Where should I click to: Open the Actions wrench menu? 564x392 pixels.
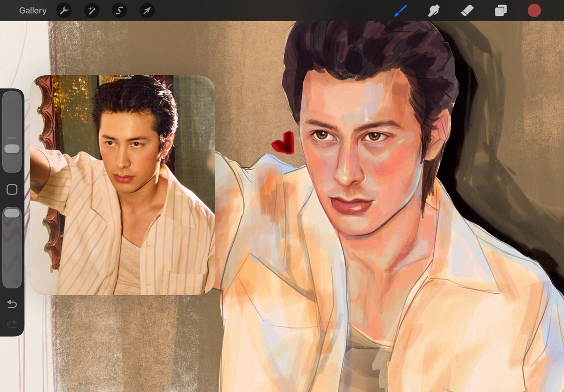pyautogui.click(x=64, y=10)
